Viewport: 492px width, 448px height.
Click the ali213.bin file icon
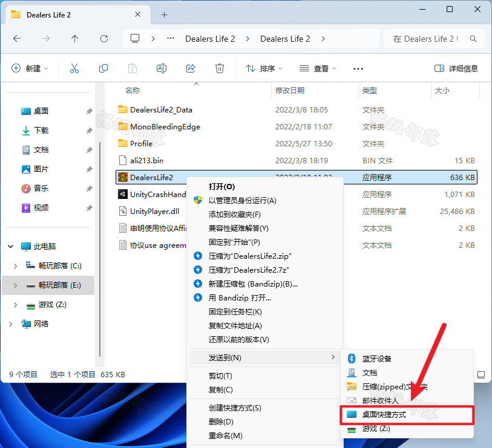tap(122, 160)
